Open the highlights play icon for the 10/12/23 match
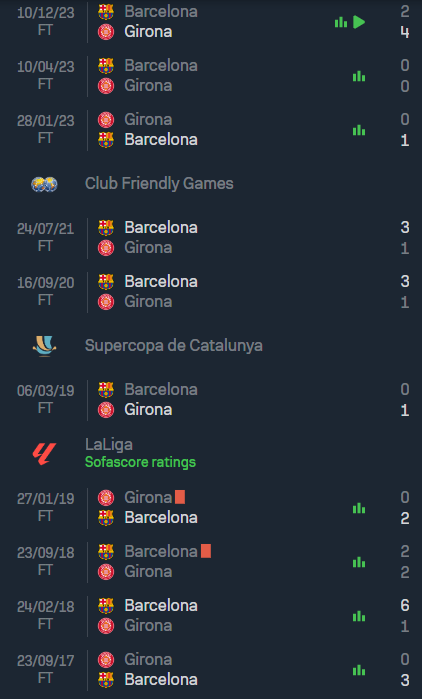This screenshot has height=699, width=422. coord(359,22)
